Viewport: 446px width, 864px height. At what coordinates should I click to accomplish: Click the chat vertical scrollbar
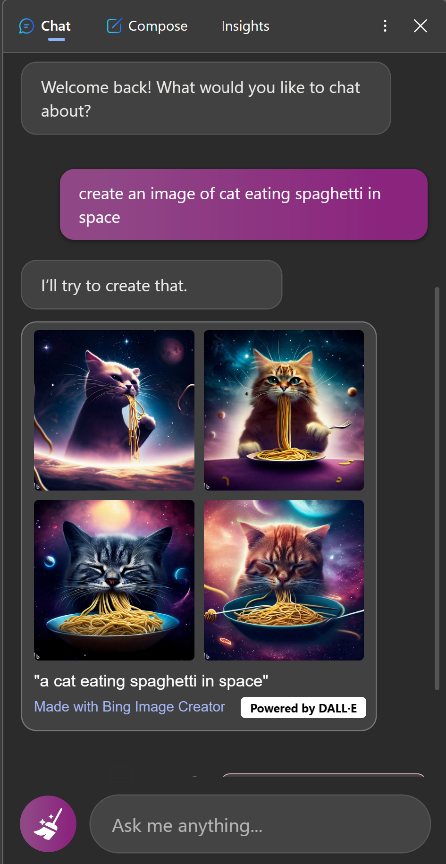(x=438, y=488)
